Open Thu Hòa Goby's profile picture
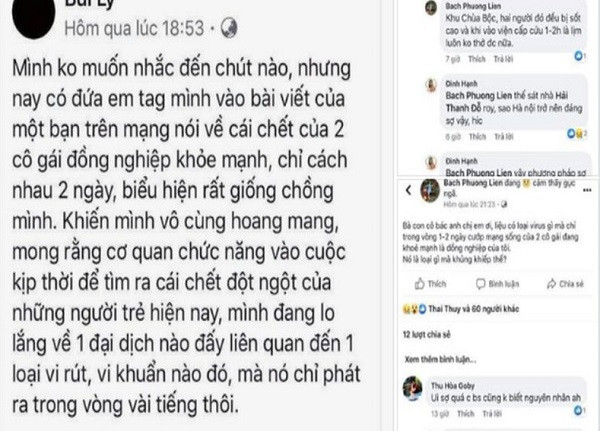This screenshot has height=431, width=600. [x=412, y=388]
